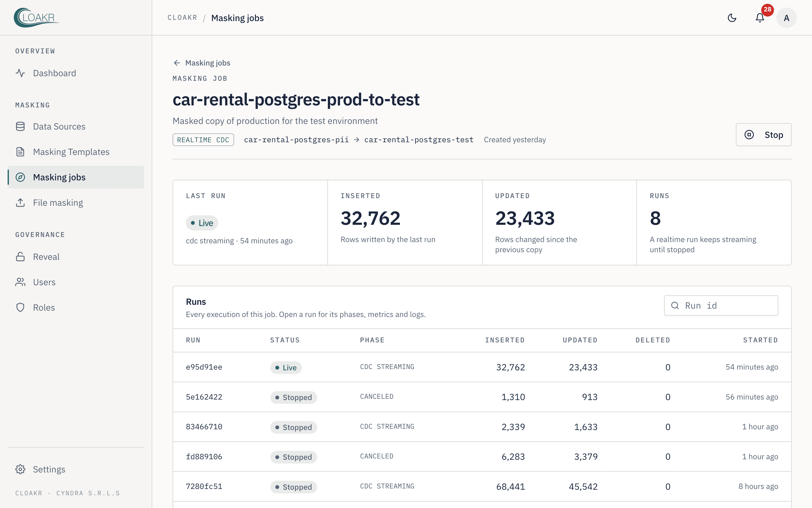Click the Dashboard activity icon
This screenshot has width=812, height=508.
[x=21, y=73]
